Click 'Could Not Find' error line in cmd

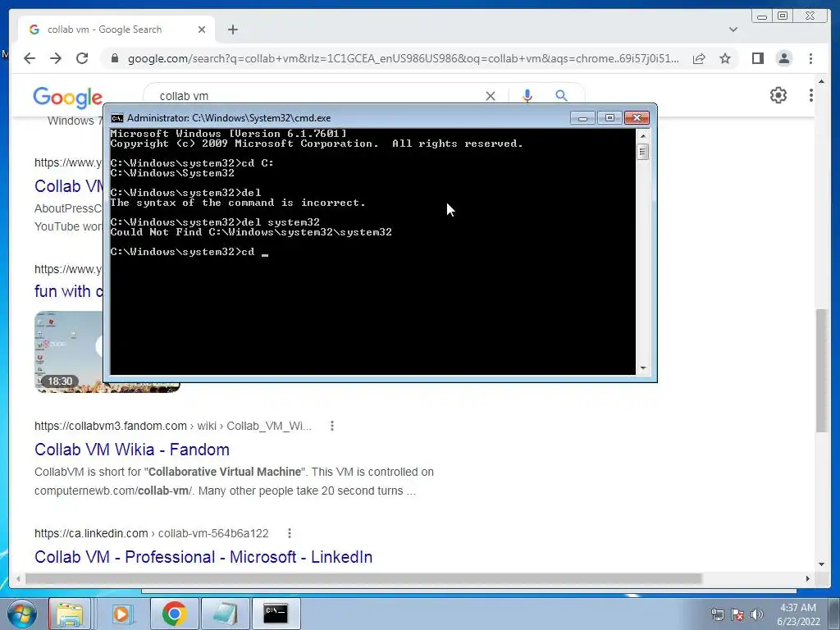251,232
